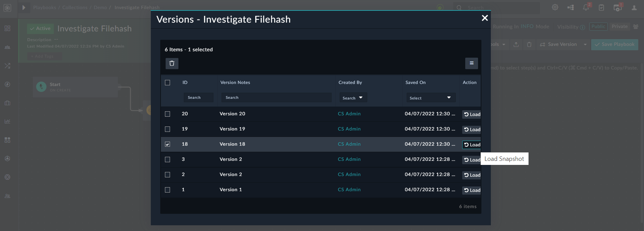
Task: Toggle the select-all versions checkbox
Action: 167,83
